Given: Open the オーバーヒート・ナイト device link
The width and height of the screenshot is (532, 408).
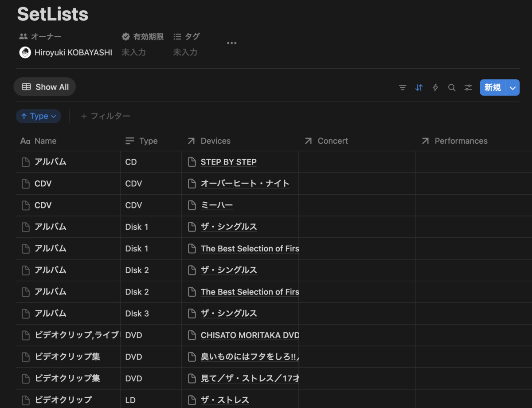Looking at the screenshot, I should (x=245, y=184).
